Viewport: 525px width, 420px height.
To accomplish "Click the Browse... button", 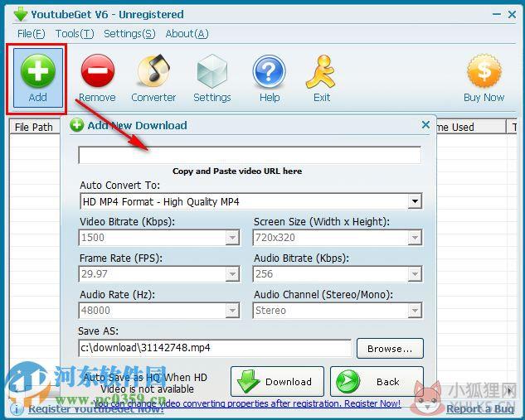I will click(390, 349).
